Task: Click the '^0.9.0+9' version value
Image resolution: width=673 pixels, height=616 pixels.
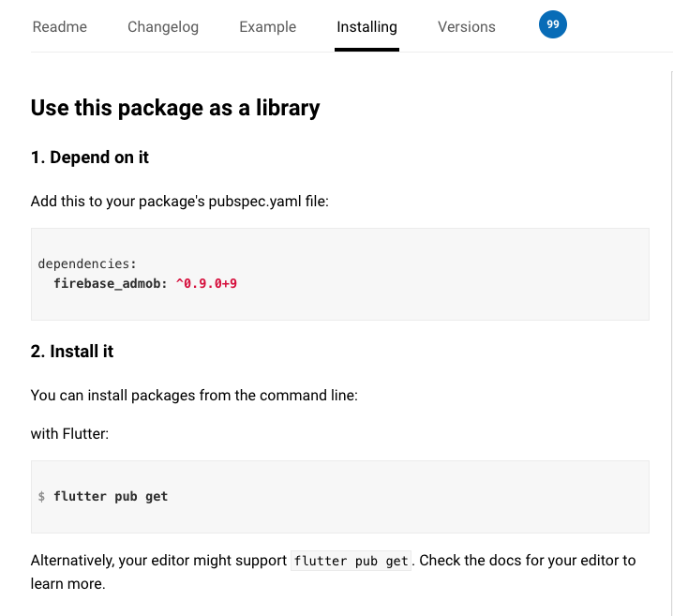Action: click(x=206, y=283)
